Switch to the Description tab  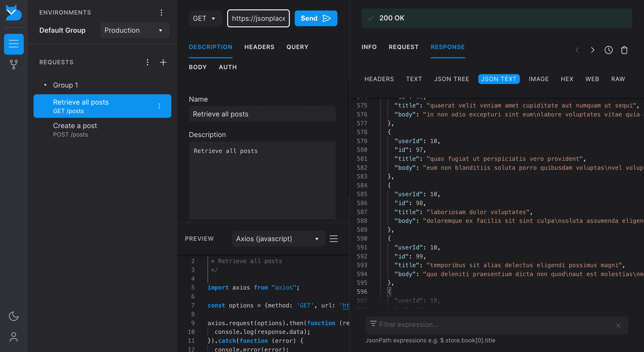(x=210, y=47)
